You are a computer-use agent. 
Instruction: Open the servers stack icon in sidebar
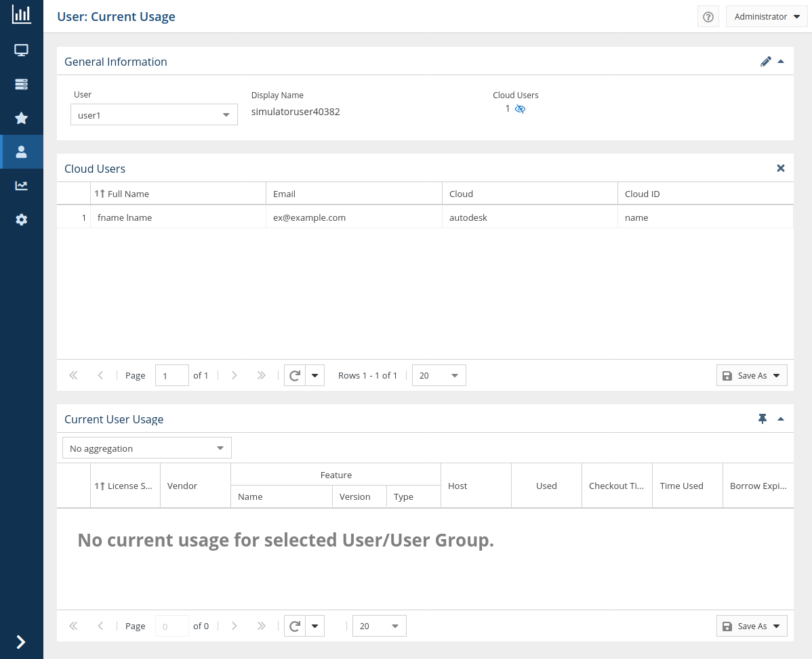coord(21,84)
